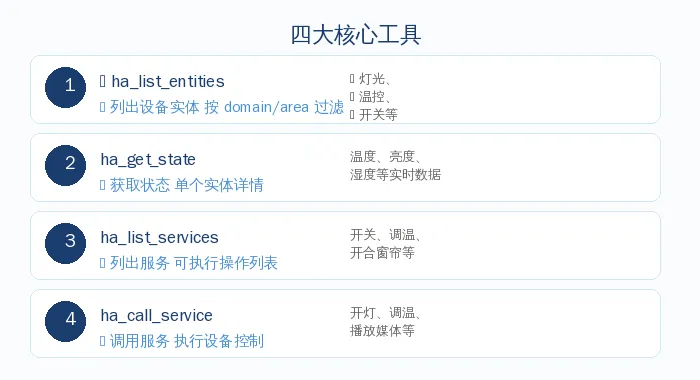Click the description 列出设备实体 按 domain/area 过滤
Image resolution: width=700 pixels, height=380 pixels.
[227, 107]
